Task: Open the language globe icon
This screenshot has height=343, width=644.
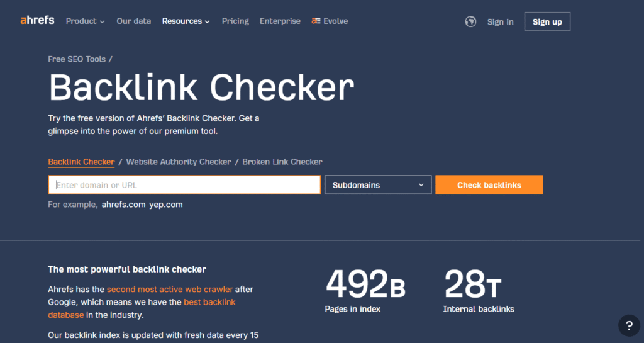Action: pyautogui.click(x=470, y=21)
